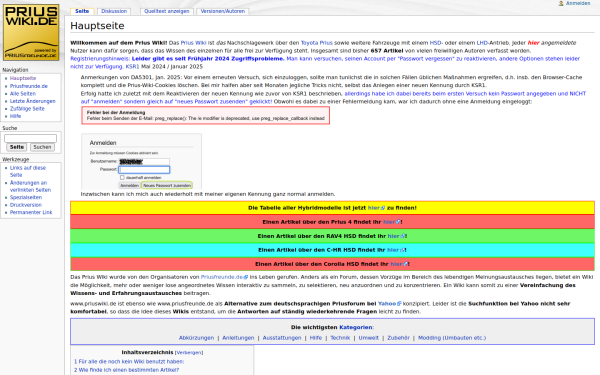This screenshot has width=600, height=375.
Task: Open Priusfreunde.de sidebar link
Action: pos(29,86)
